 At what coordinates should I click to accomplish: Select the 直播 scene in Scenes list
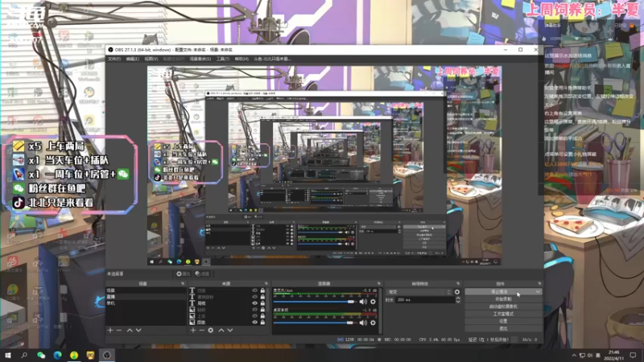click(x=146, y=297)
